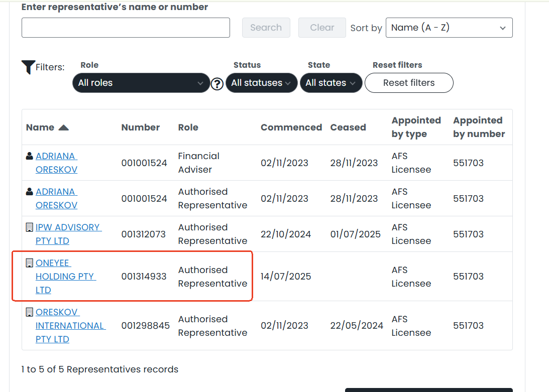This screenshot has height=392, width=549.
Task: Click the Search button
Action: (266, 28)
